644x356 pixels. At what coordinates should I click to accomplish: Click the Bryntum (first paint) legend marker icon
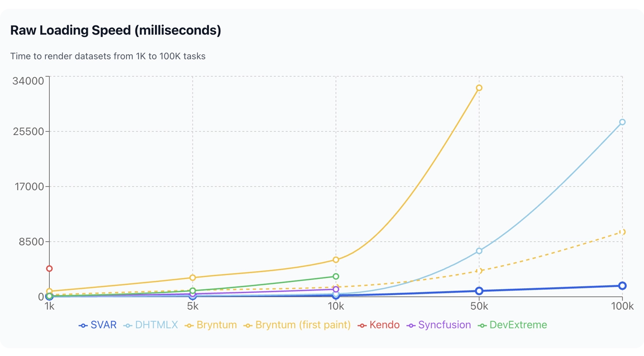[248, 325]
